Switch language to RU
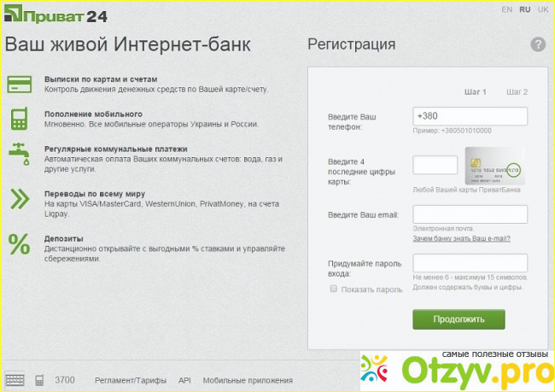This screenshot has height=392, width=555. click(x=524, y=9)
